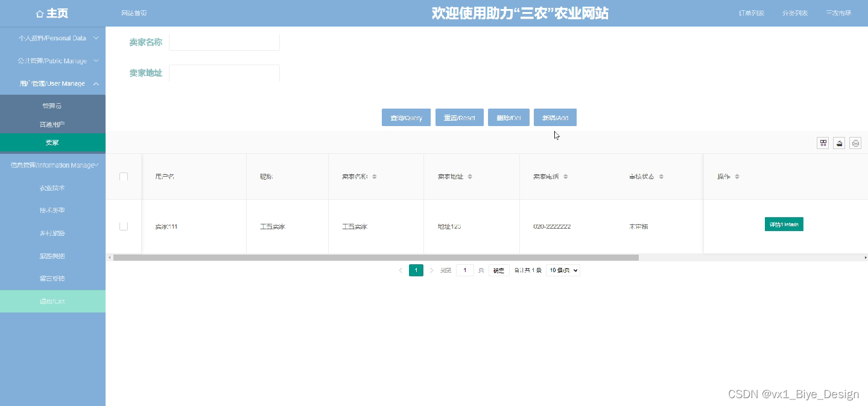Go to previous page arrow in pagination

click(x=401, y=270)
